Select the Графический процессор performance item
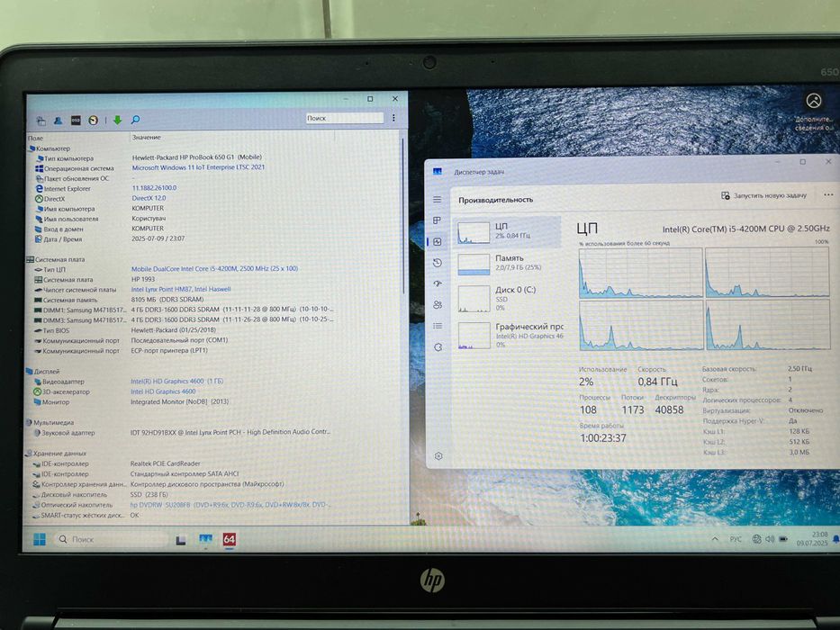Image resolution: width=840 pixels, height=630 pixels. [x=509, y=335]
